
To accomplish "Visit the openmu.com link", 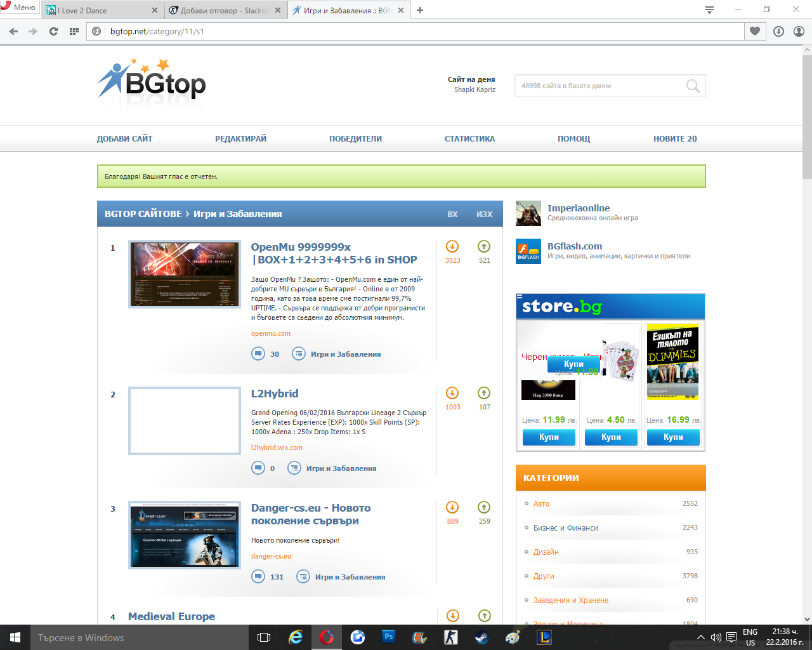I will 271,333.
